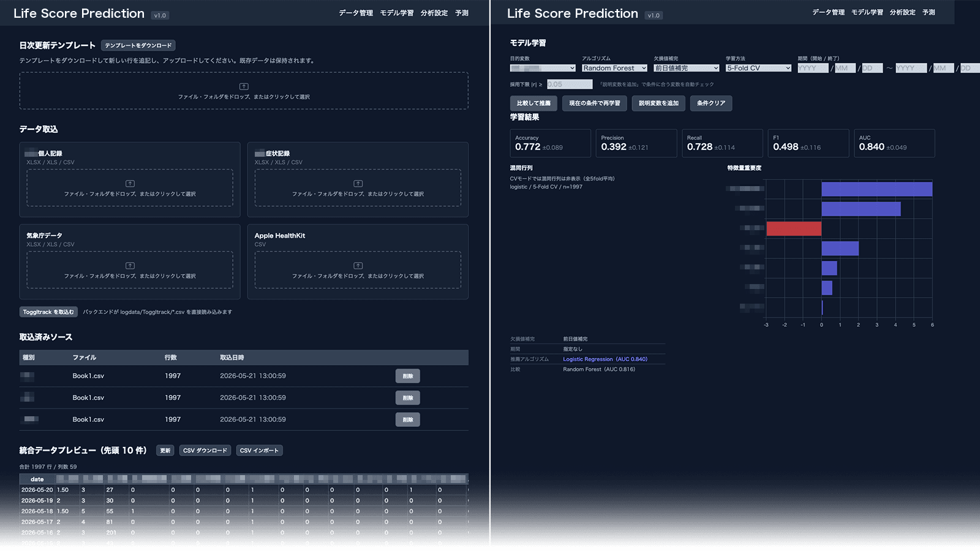Click dropzone text in Apple HealthKit card
The image size is (980, 551).
tap(358, 276)
